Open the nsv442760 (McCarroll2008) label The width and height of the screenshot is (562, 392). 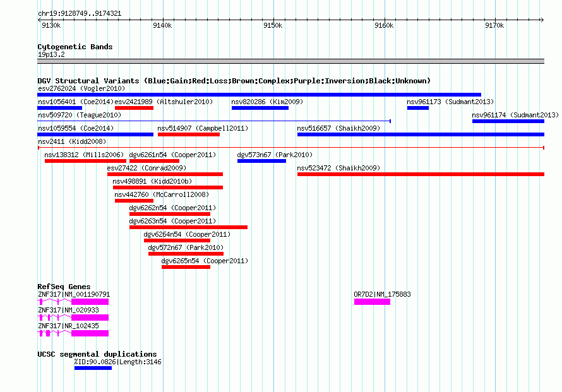tap(162, 194)
